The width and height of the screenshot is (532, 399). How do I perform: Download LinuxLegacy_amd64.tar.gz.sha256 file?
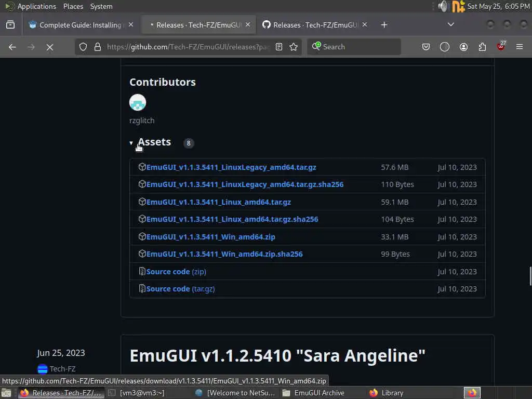[245, 184]
